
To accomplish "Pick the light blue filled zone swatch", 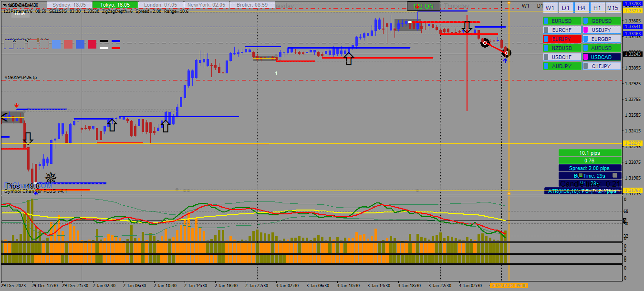I will 56,44.
